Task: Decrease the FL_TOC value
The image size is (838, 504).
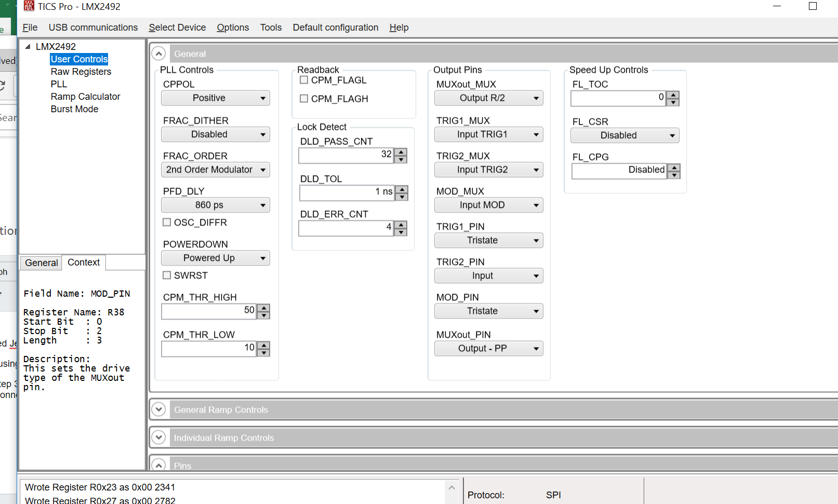Action: click(x=673, y=102)
